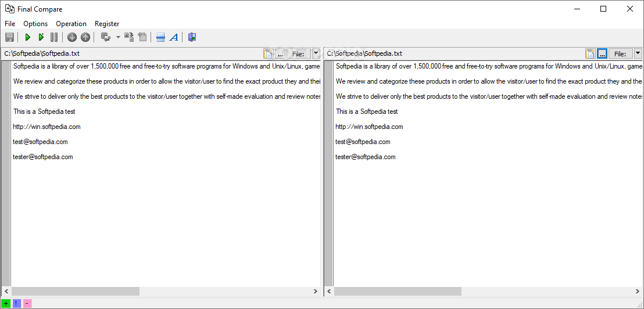This screenshot has height=309, width=644.
Task: Click the left pane scroll-right arrow
Action: pos(315,292)
